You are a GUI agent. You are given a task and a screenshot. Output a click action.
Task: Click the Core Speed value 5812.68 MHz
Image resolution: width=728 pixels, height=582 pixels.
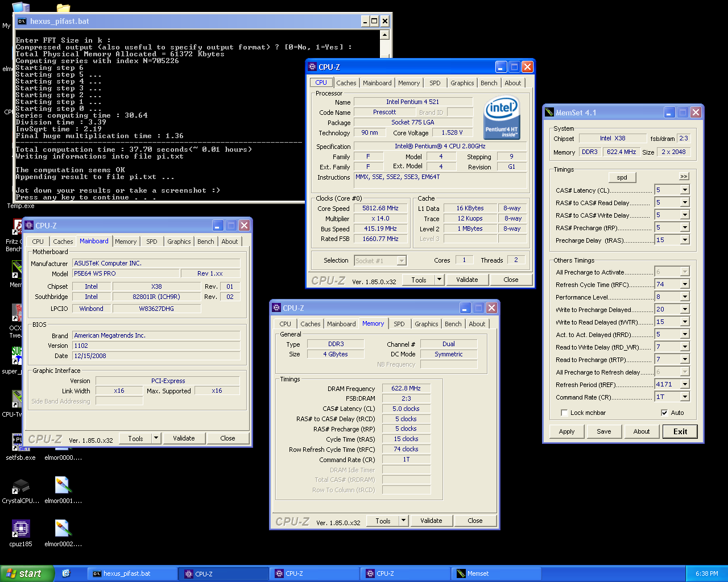(380, 208)
